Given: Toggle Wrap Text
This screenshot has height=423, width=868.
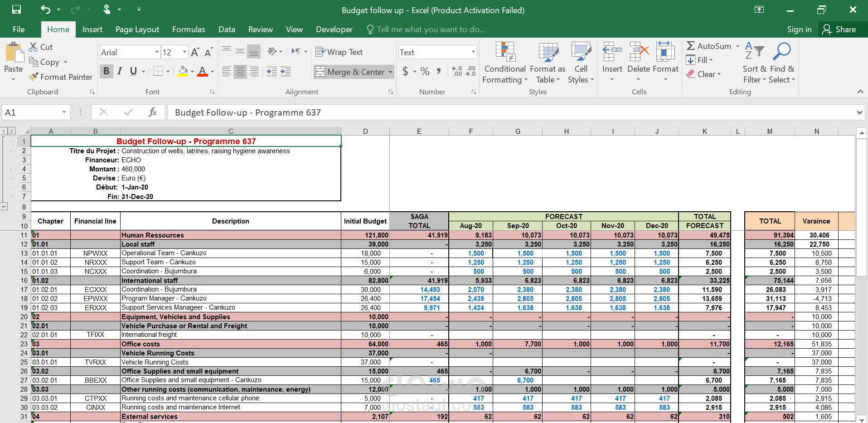Looking at the screenshot, I should tap(339, 52).
